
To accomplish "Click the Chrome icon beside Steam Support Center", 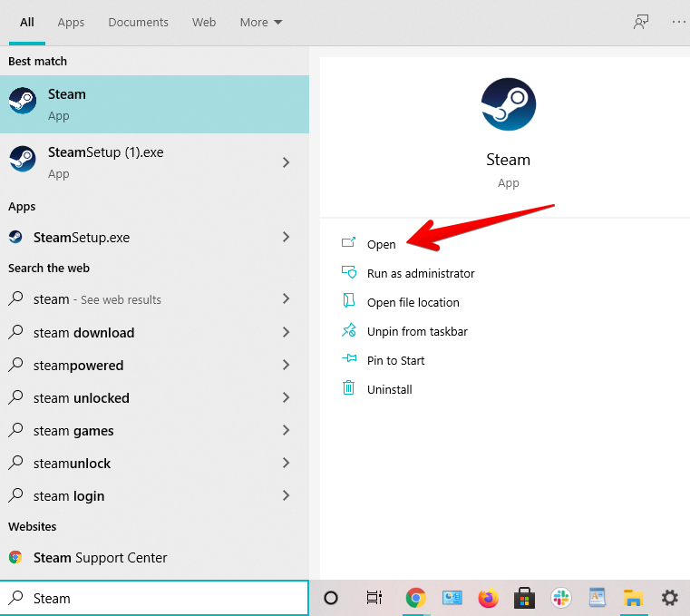I will click(15, 557).
